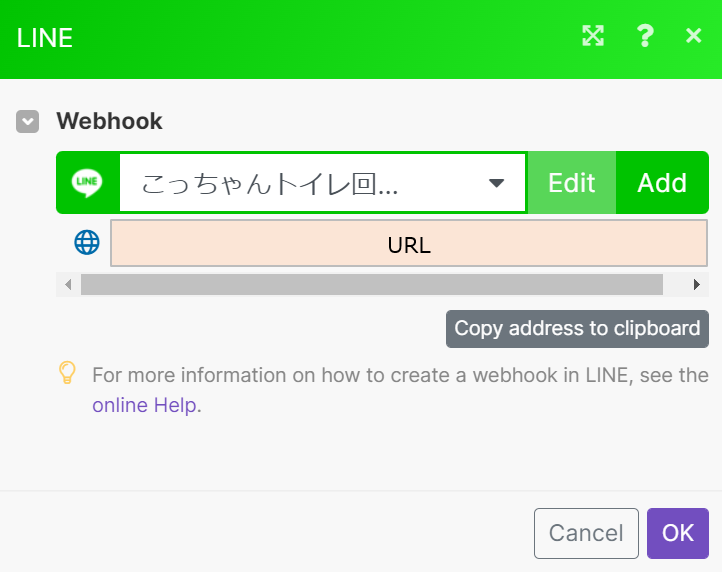Close the LINE dialog with X

(x=693, y=35)
